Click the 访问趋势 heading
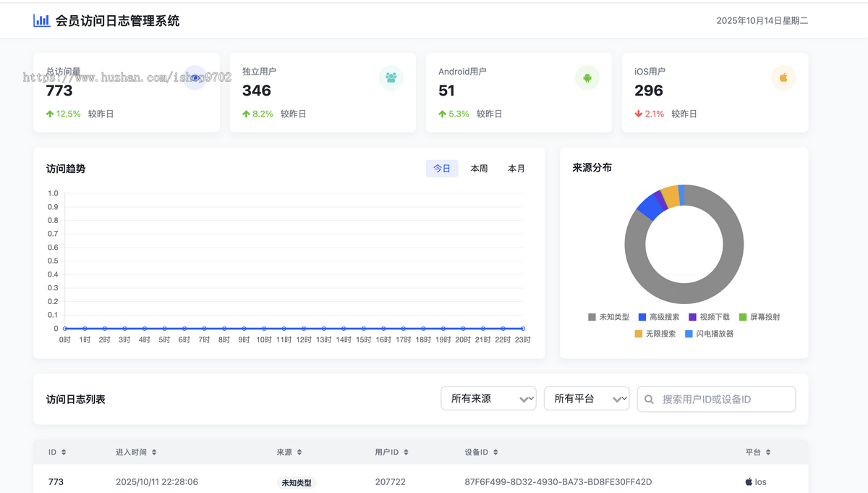Image resolution: width=868 pixels, height=493 pixels. 66,169
